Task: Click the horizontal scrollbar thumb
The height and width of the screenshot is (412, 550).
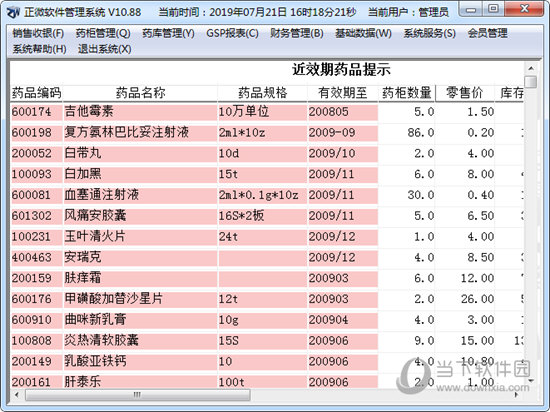Action: tap(138, 395)
